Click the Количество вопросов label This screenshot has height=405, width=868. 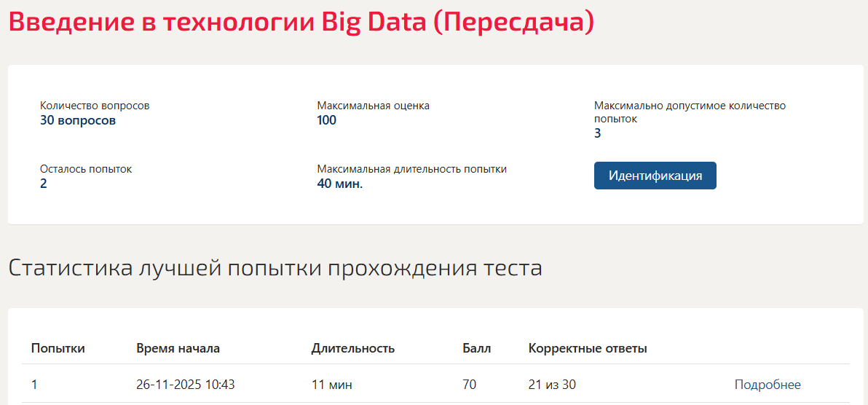pyautogui.click(x=95, y=106)
